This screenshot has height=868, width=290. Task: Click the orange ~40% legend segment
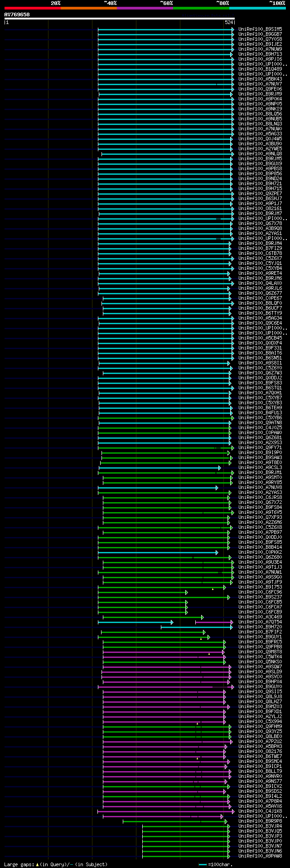(88, 8)
